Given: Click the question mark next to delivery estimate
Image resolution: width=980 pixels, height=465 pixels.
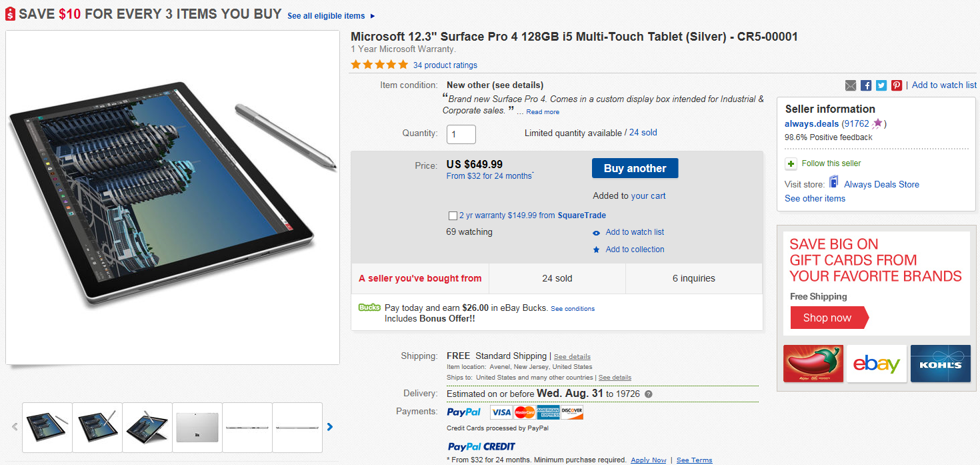Looking at the screenshot, I should coord(649,394).
